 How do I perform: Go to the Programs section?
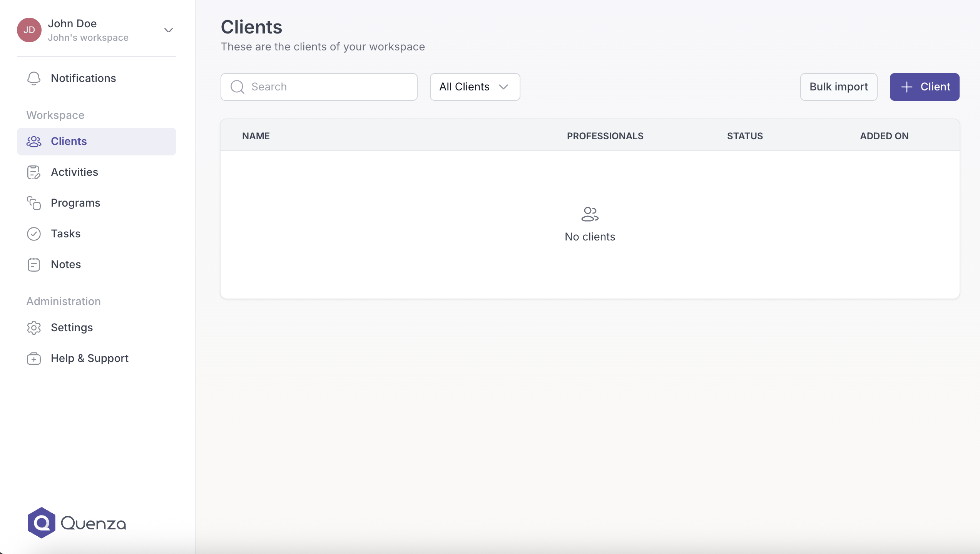pos(75,203)
